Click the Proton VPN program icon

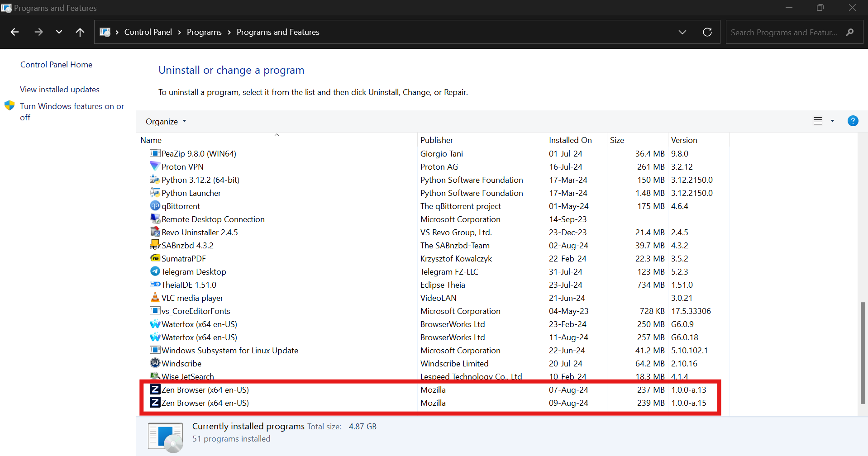(155, 166)
